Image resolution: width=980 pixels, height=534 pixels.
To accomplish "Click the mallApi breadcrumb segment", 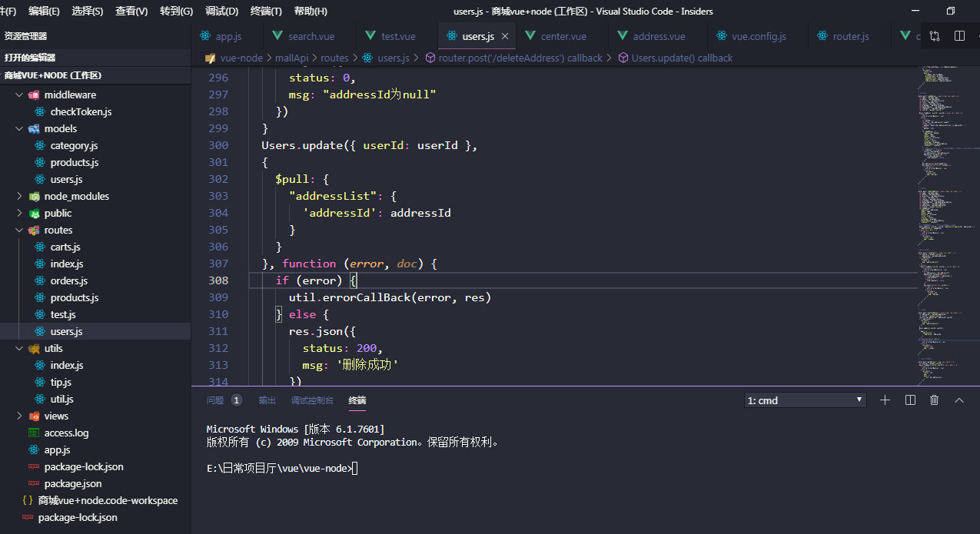I will click(291, 58).
